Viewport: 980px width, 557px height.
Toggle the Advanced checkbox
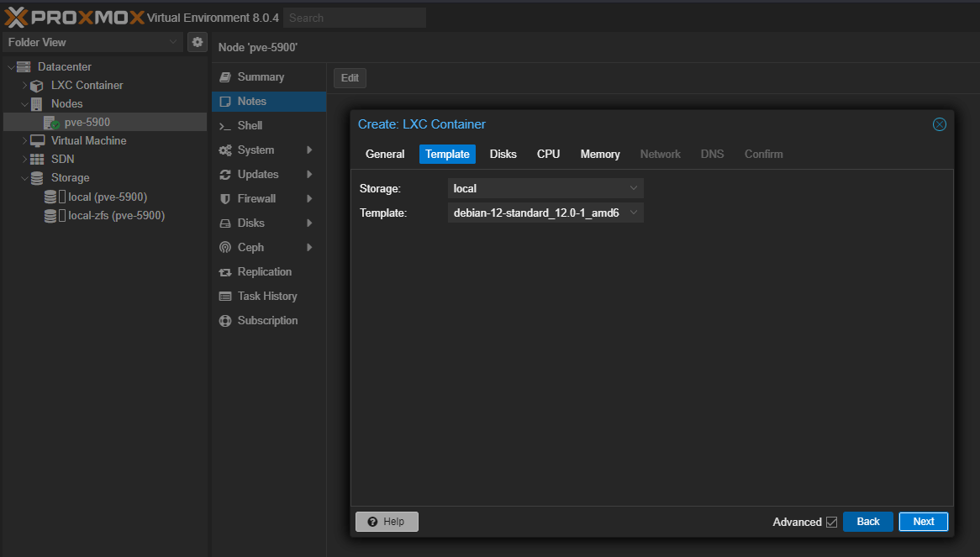831,522
